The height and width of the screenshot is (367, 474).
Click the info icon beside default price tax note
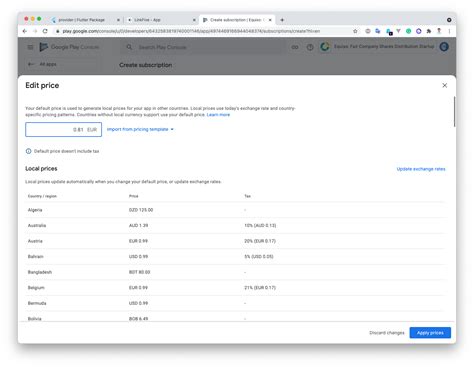click(x=29, y=151)
